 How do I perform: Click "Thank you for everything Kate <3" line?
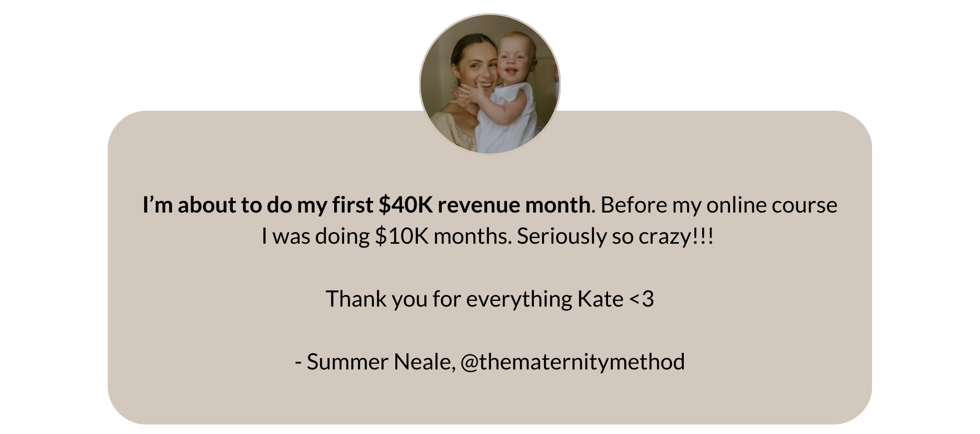[x=489, y=299]
